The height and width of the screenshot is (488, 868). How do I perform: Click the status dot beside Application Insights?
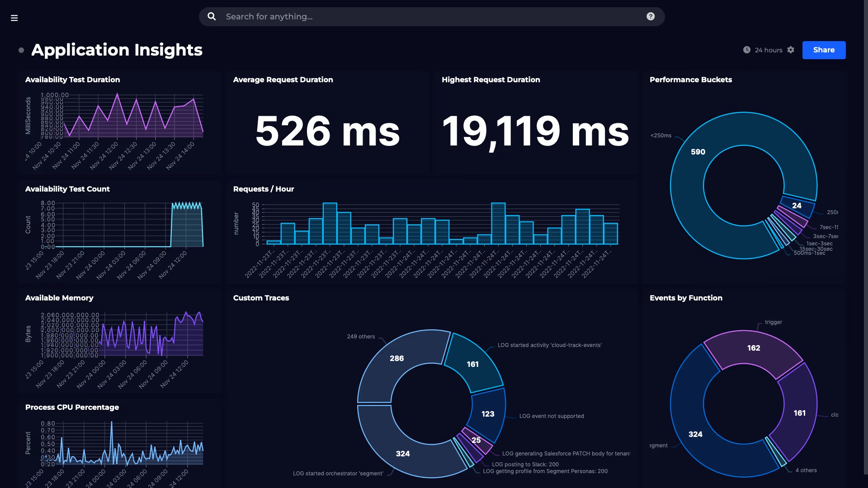click(x=21, y=50)
